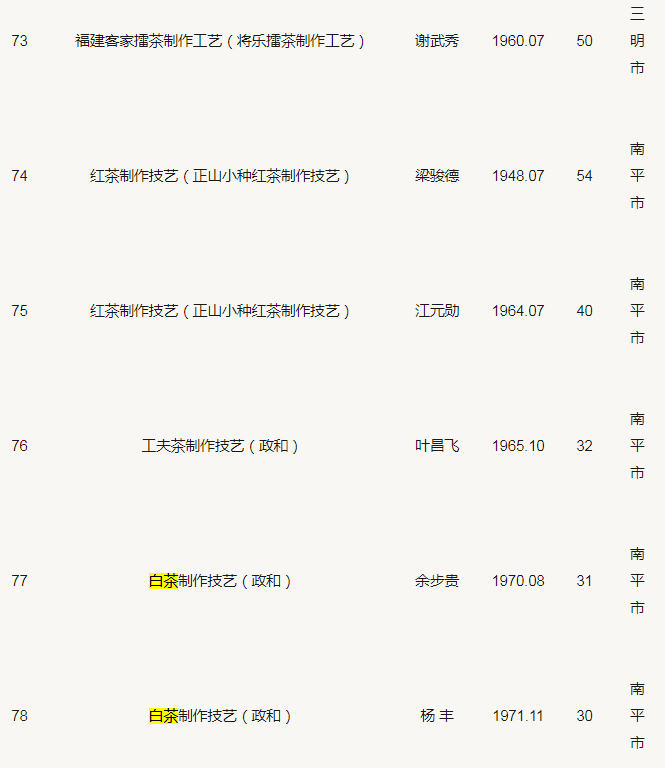Click birth date 1971.11

tap(518, 716)
